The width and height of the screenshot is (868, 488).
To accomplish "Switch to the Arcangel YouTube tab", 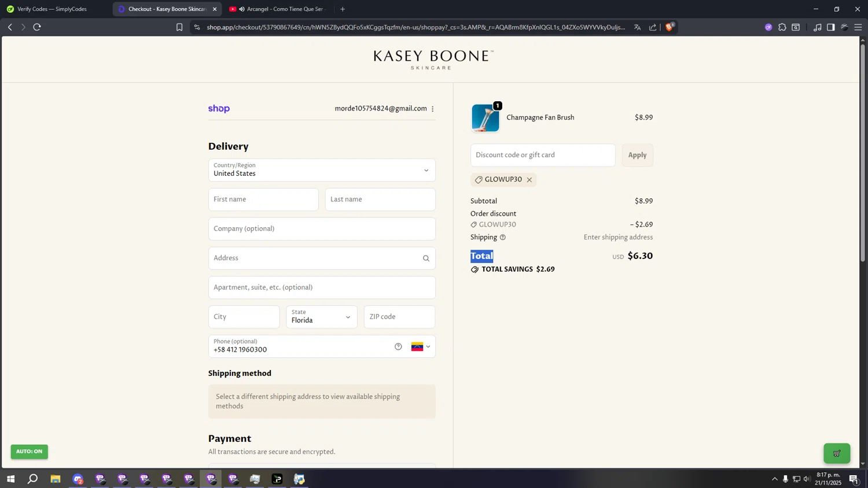I will (x=278, y=9).
